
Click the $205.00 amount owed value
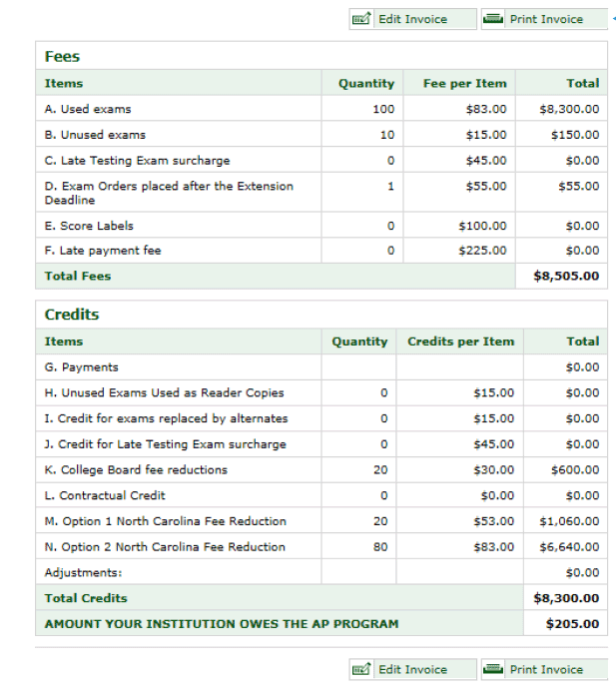(x=572, y=624)
